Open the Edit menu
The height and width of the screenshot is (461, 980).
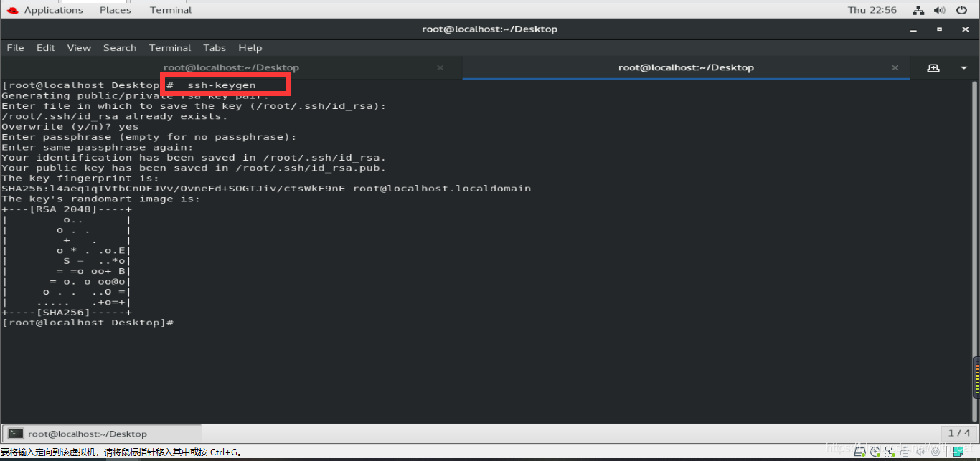[46, 48]
